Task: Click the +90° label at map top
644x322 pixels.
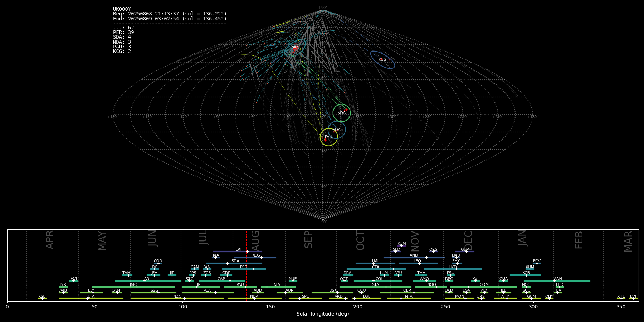Action: pos(323,8)
